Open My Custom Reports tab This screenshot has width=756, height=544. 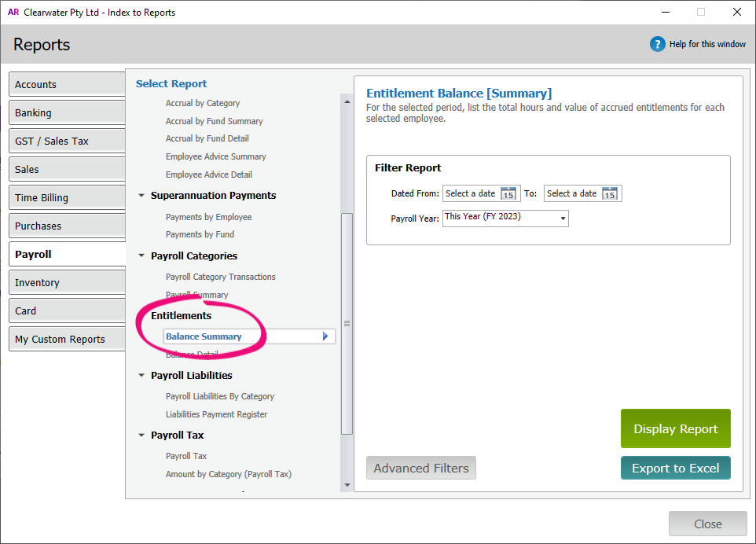[67, 339]
